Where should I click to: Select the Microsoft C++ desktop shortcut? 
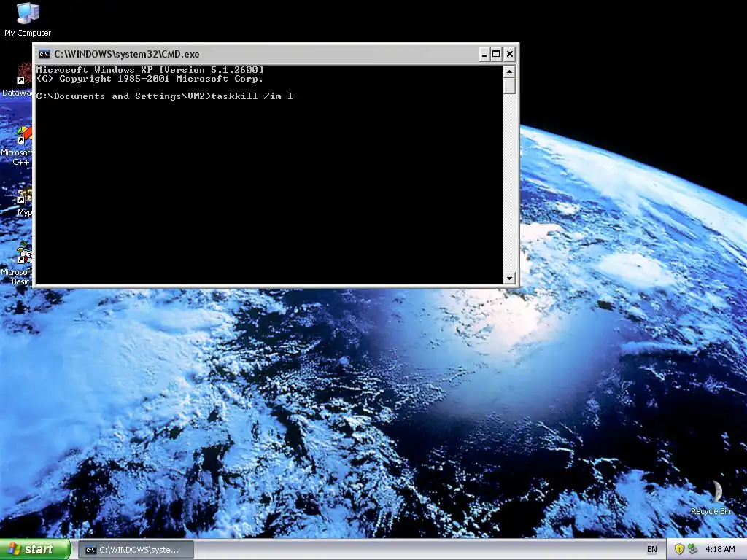[x=18, y=145]
